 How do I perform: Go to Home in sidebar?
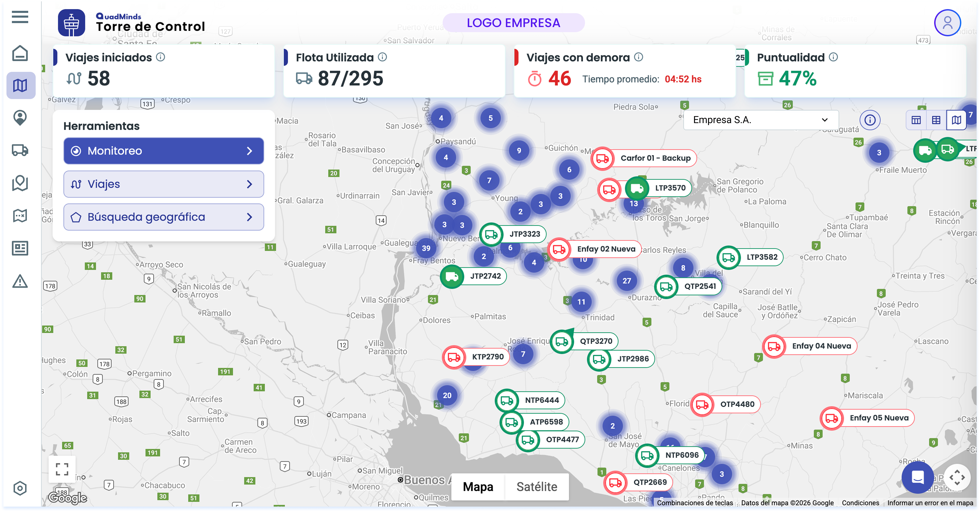tap(20, 53)
